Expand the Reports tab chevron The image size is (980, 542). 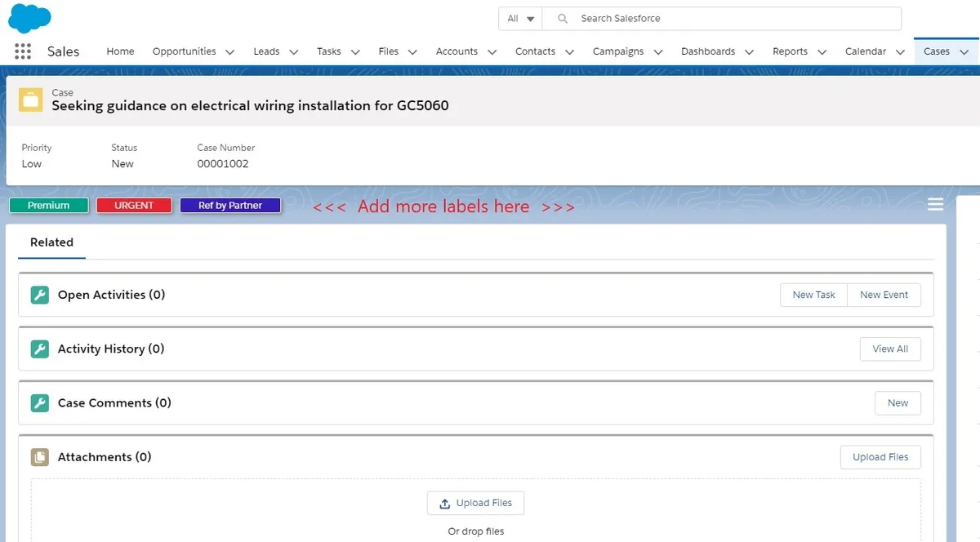822,51
